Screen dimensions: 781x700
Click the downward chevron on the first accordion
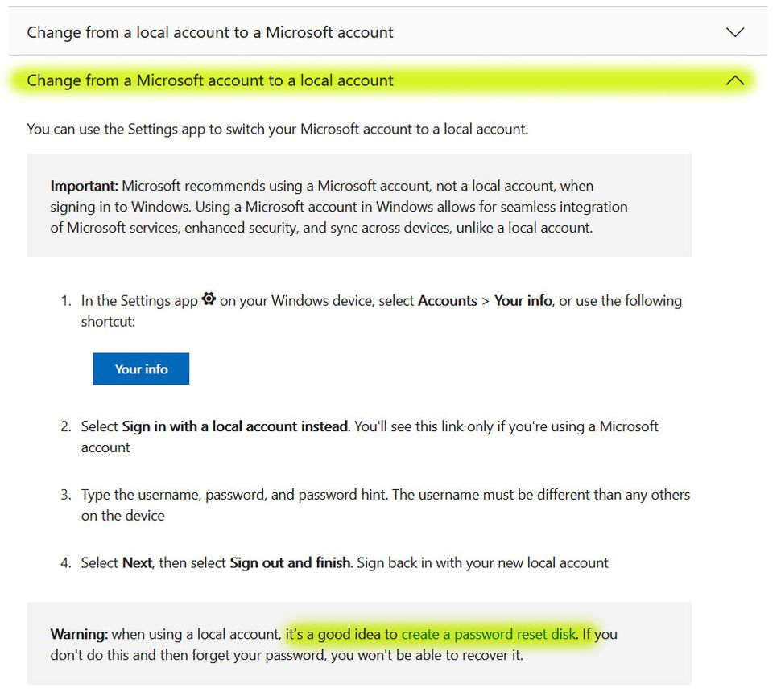734,32
